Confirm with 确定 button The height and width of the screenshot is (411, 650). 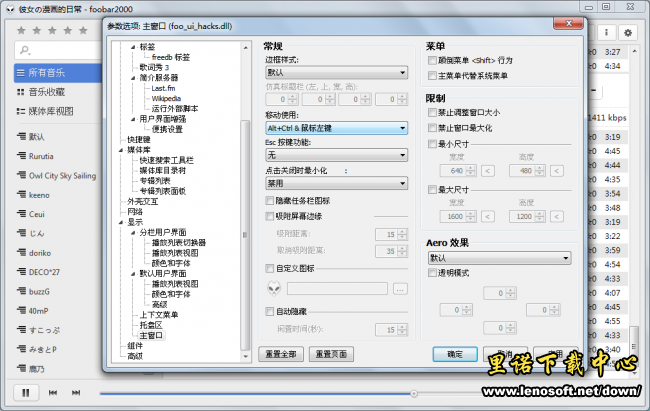point(455,354)
